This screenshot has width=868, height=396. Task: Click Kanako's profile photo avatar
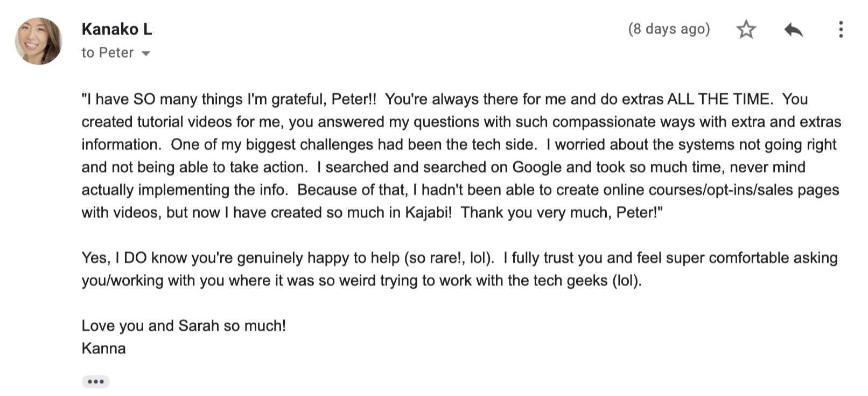pos(39,41)
